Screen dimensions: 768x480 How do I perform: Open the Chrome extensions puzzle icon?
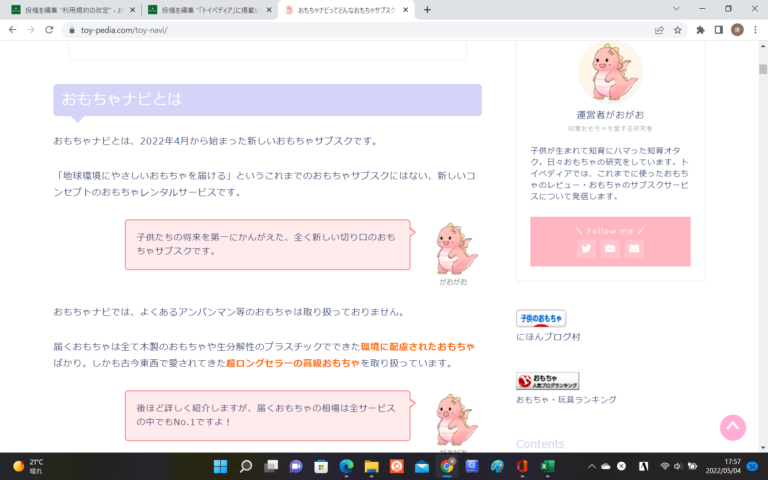coord(700,30)
